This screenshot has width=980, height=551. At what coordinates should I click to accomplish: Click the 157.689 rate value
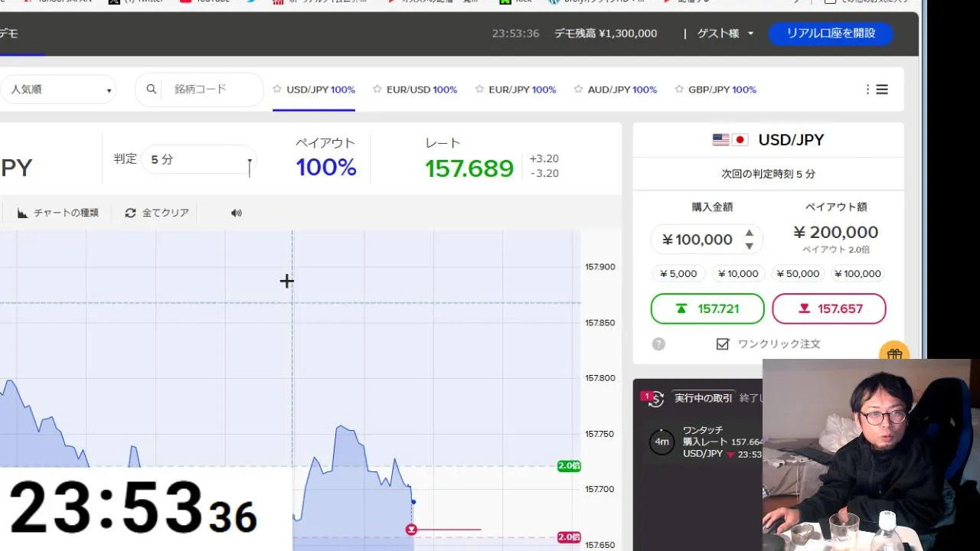[x=469, y=168]
